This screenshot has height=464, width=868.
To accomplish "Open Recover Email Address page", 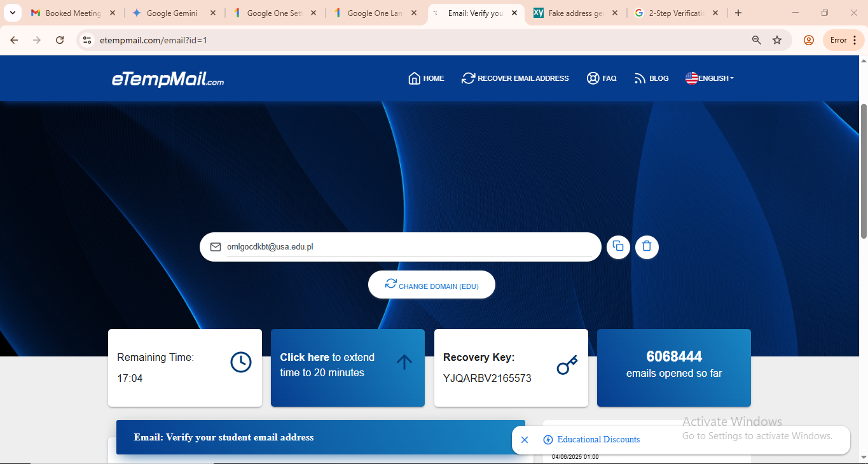I will pyautogui.click(x=515, y=78).
